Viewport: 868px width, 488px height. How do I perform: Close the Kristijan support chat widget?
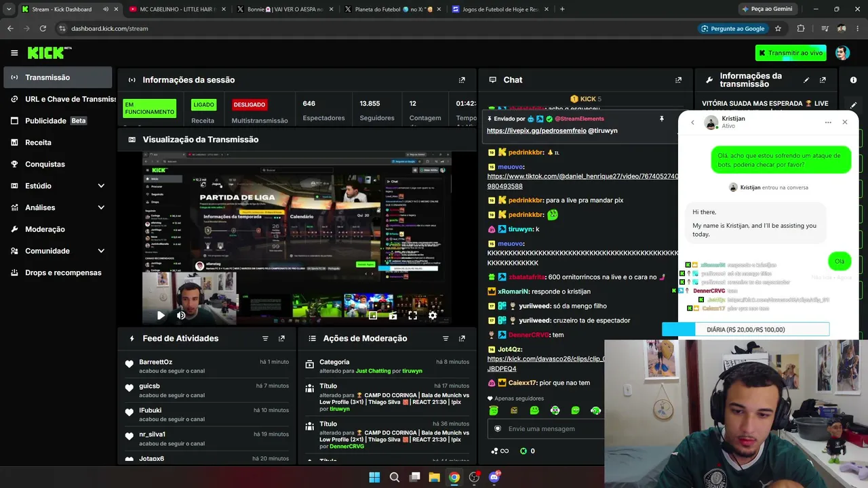tap(845, 123)
